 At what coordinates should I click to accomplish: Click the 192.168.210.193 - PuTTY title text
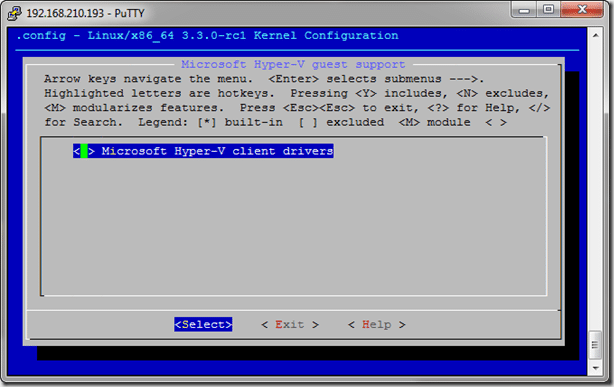86,13
